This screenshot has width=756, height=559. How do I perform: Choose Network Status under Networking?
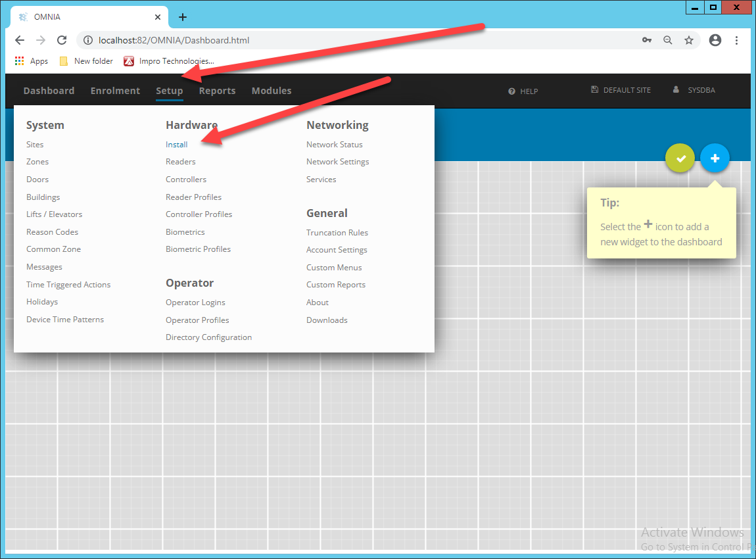pos(334,145)
